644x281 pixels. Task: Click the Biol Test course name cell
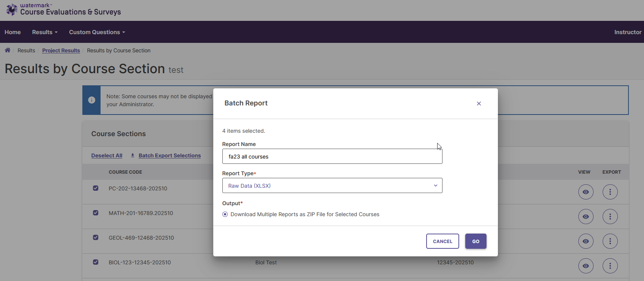pos(266,262)
